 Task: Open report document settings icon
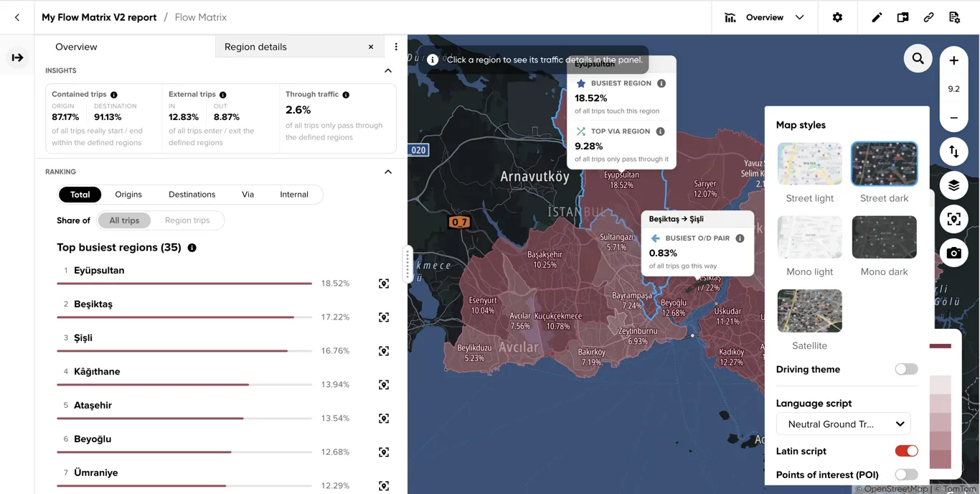pos(954,17)
